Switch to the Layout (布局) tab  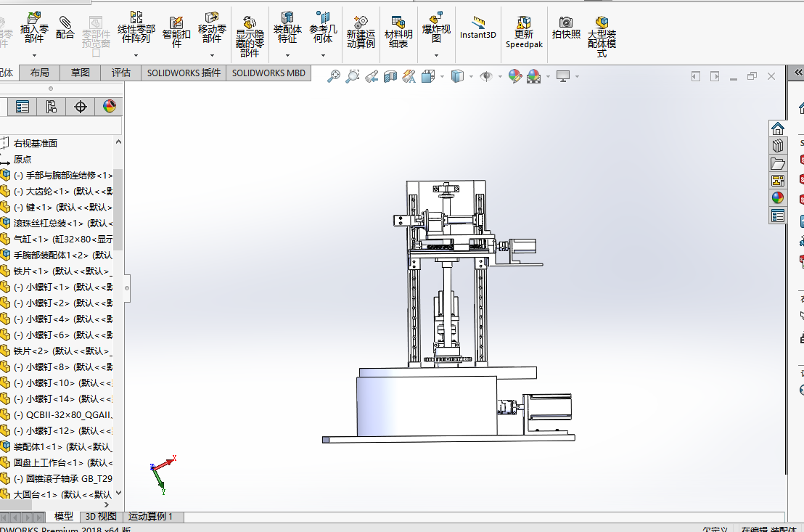tap(39, 73)
